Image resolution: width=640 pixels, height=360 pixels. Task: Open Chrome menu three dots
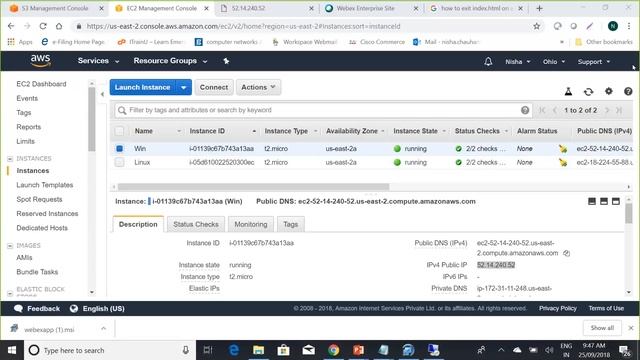click(629, 26)
